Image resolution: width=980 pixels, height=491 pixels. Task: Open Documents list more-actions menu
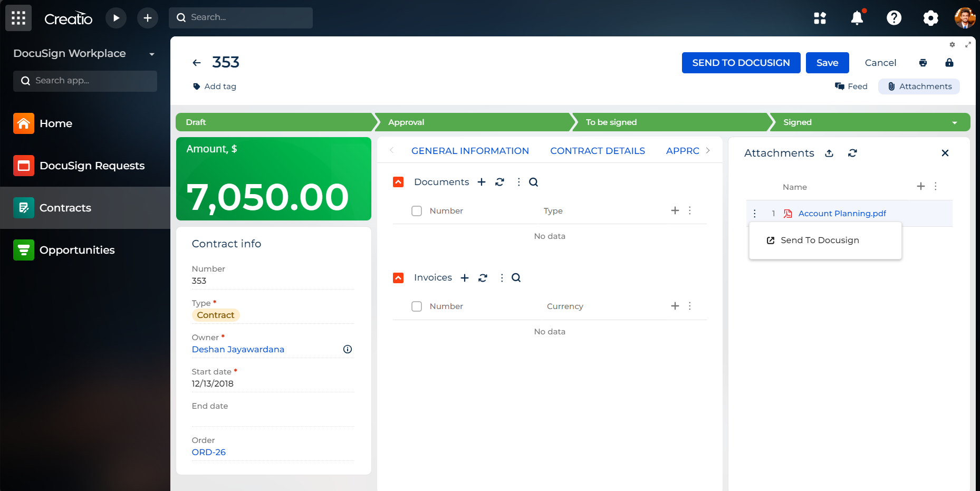[x=518, y=182]
